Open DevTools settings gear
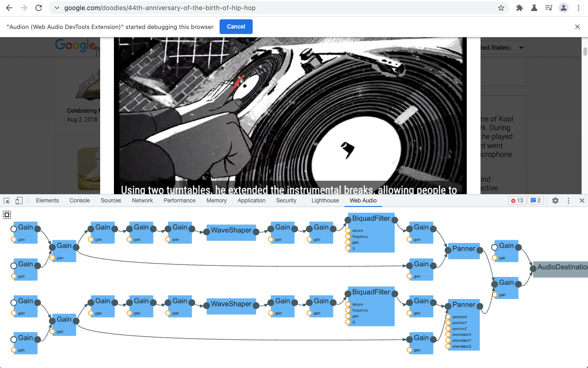588x368 pixels. pyautogui.click(x=555, y=201)
